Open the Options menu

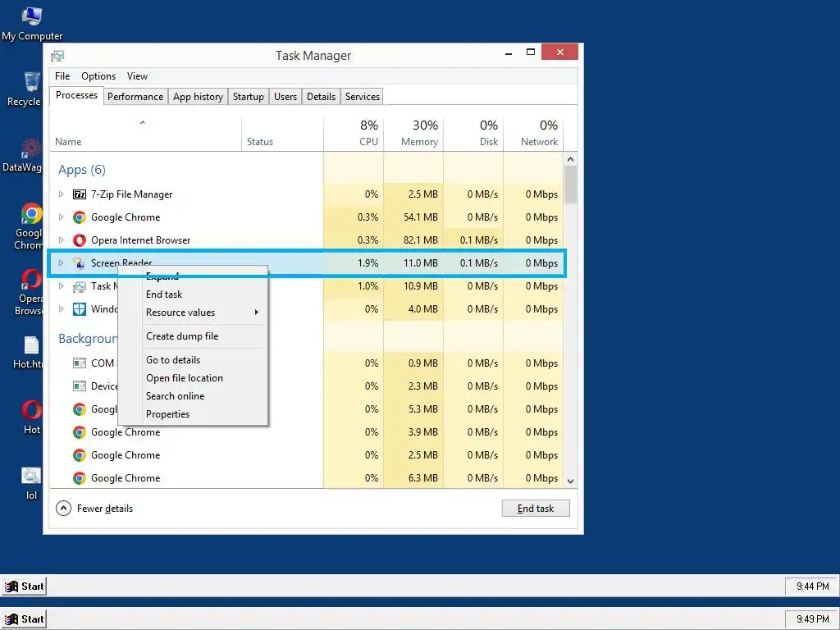point(98,76)
